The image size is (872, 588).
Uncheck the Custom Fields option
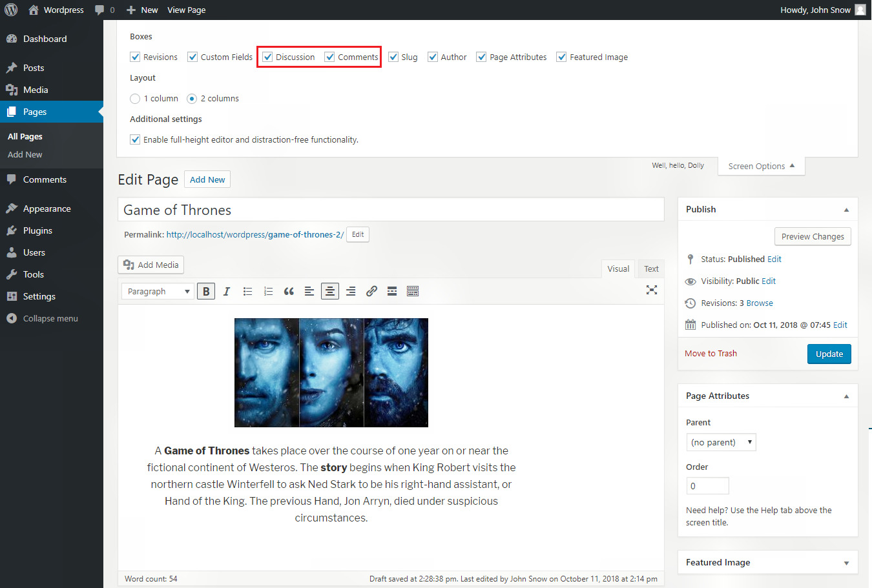click(x=192, y=57)
